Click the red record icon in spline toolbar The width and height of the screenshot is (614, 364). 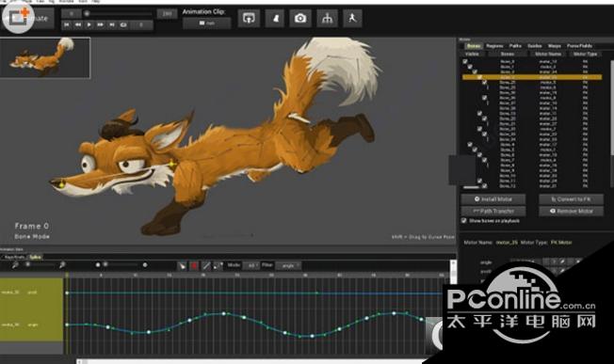point(194,266)
